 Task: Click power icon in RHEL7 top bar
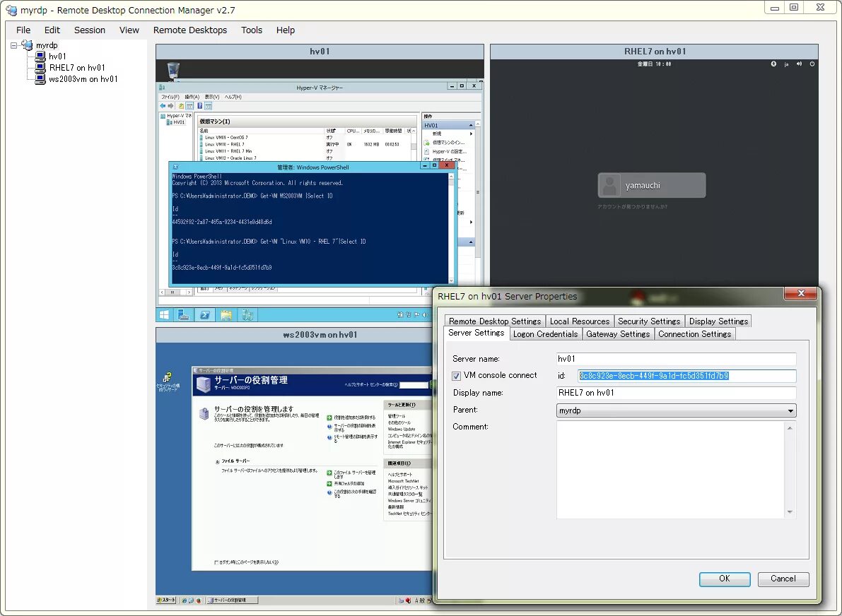(812, 64)
